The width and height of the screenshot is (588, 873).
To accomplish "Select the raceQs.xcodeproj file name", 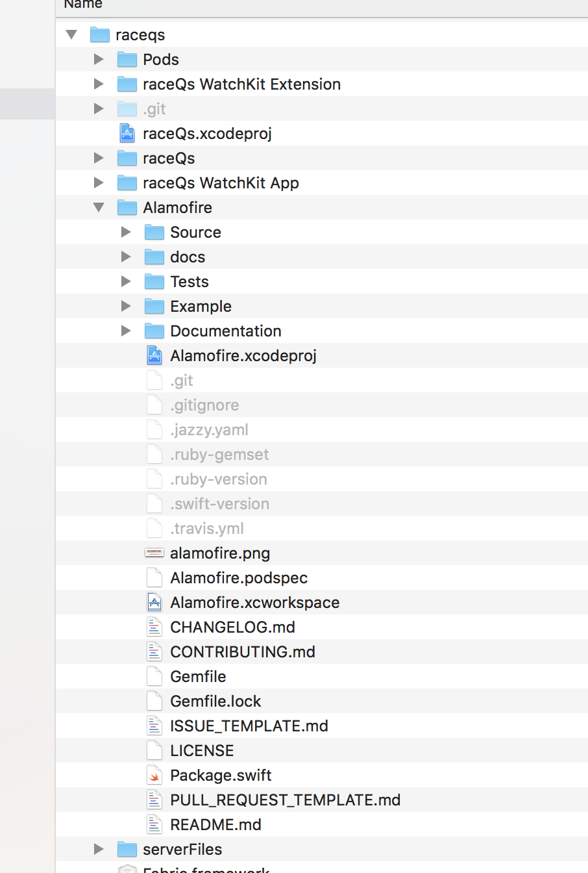I will (x=207, y=134).
